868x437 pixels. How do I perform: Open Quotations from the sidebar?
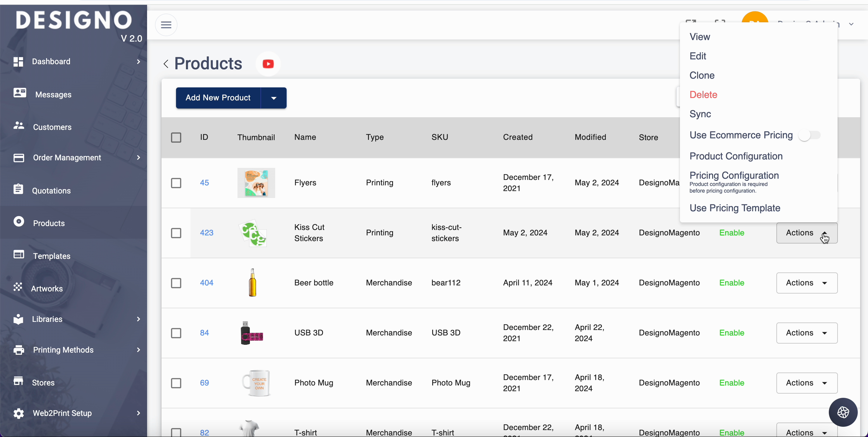pos(51,190)
